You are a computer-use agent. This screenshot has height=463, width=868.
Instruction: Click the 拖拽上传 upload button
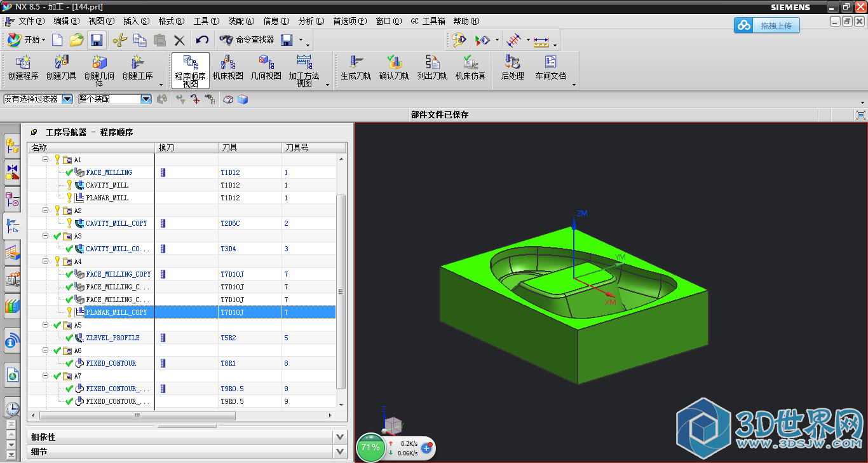tap(767, 25)
